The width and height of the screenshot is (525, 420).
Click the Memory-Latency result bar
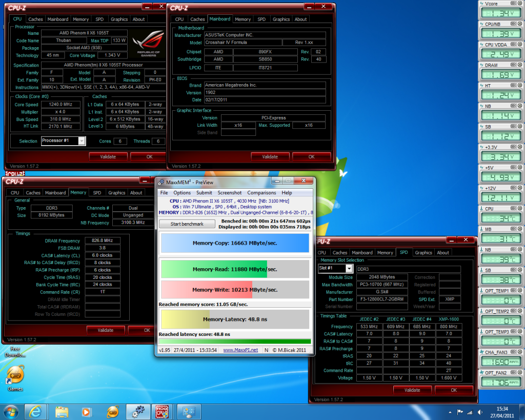click(235, 319)
